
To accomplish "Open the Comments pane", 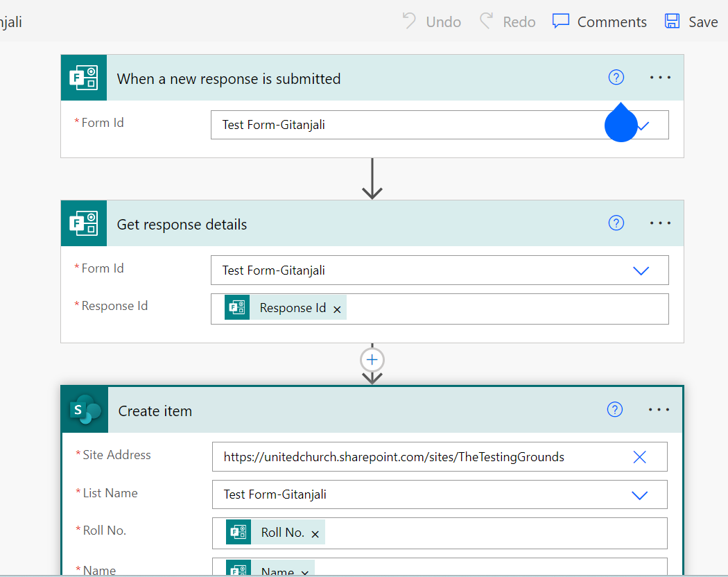I will 600,21.
